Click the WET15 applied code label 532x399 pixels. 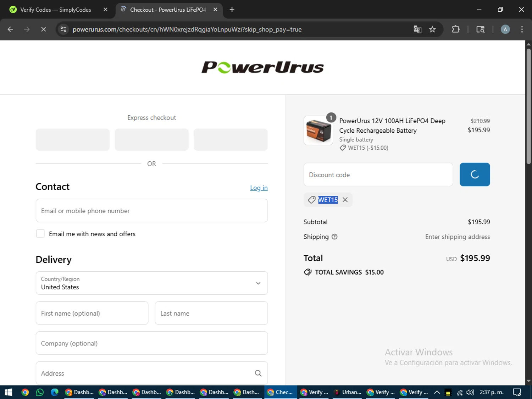point(328,200)
